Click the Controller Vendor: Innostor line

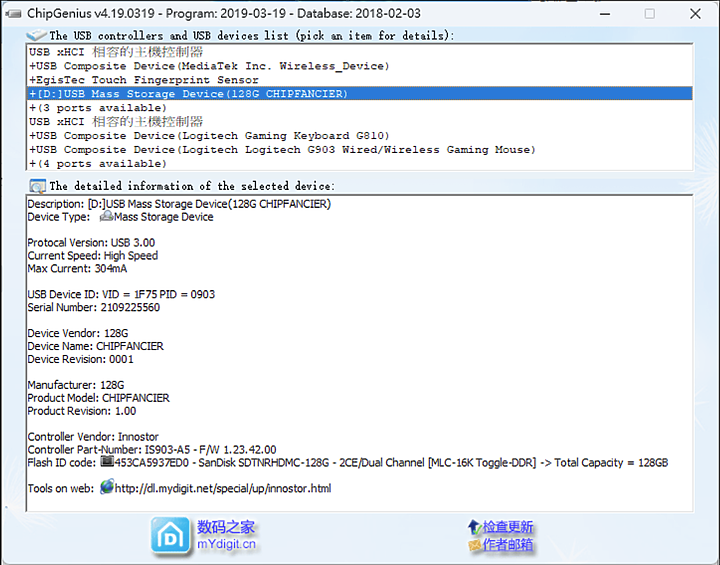pos(93,437)
